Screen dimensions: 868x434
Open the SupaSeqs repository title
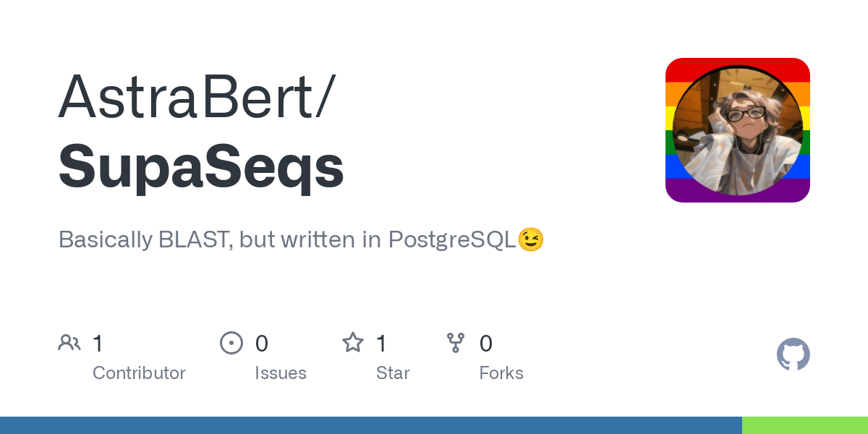click(201, 166)
